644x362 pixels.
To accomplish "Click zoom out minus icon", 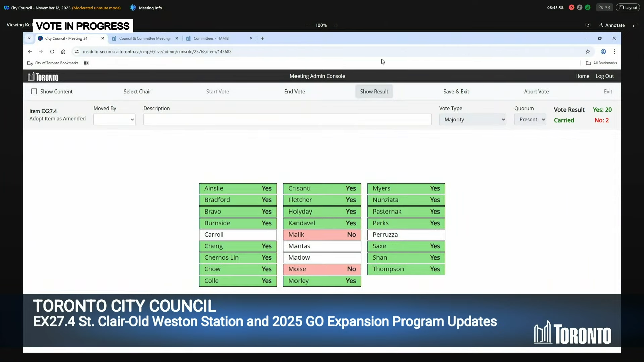I will click(307, 25).
